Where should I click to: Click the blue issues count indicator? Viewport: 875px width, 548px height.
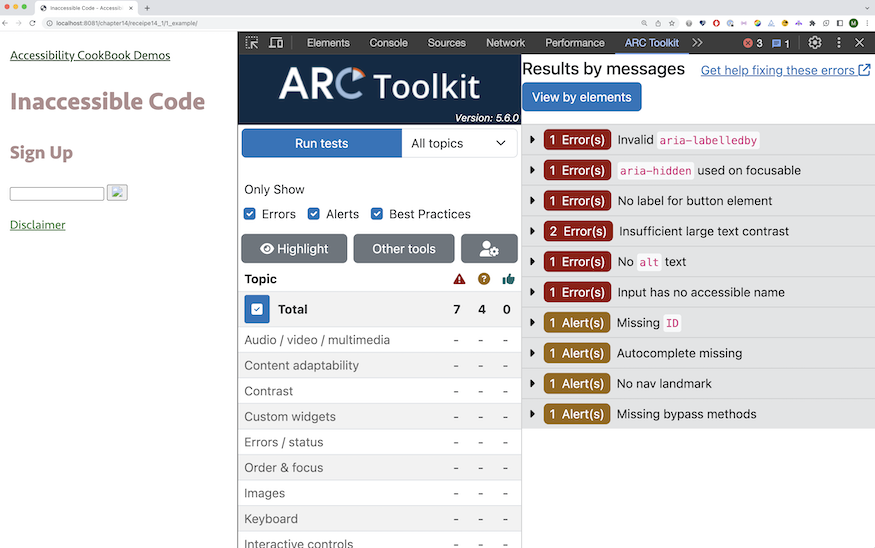(781, 44)
